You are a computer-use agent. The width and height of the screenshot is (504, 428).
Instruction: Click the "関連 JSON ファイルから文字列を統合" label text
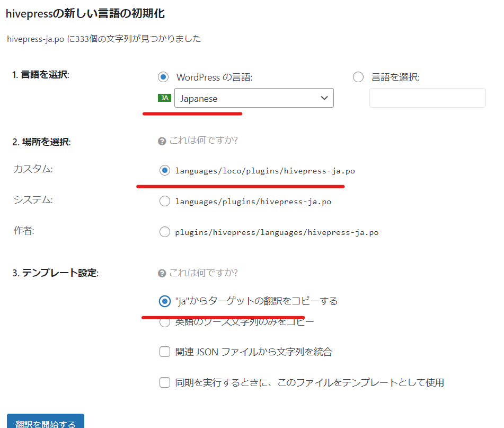(253, 352)
